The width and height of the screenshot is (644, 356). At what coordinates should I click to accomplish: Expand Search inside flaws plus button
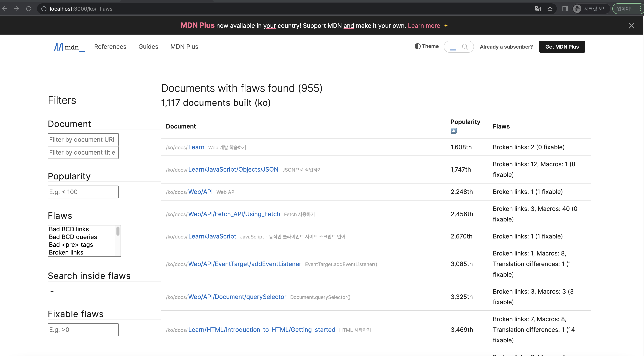tap(52, 291)
